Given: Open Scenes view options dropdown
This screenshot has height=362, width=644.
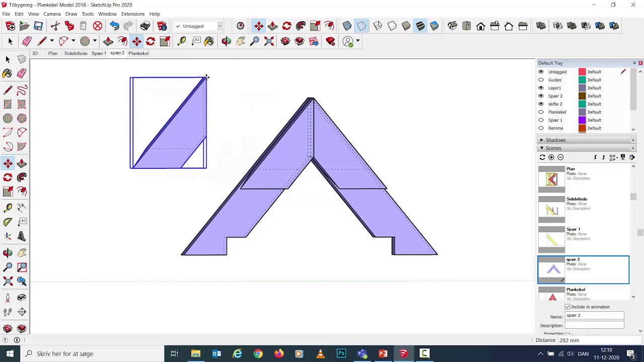Looking at the screenshot, I should click(x=613, y=157).
